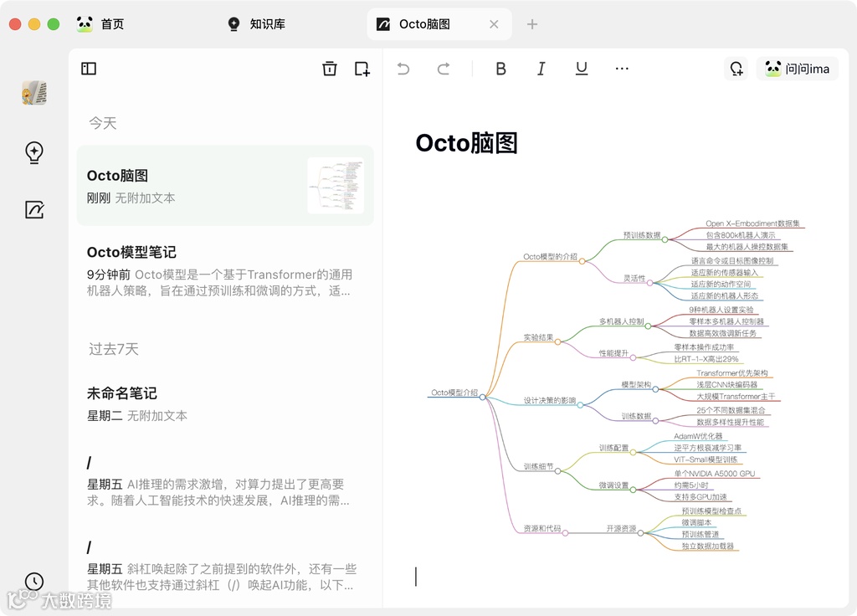Screen dimensions: 857x616
Task: Click the yellow minimize window button
Action: [x=34, y=24]
